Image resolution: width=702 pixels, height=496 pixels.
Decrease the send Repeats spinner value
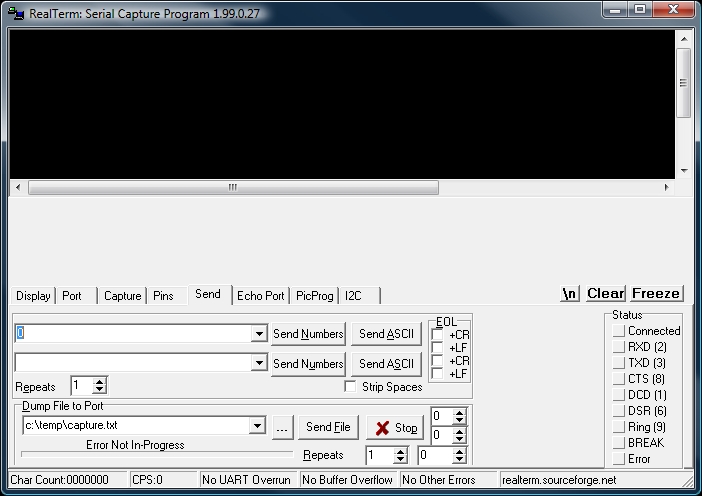click(99, 390)
